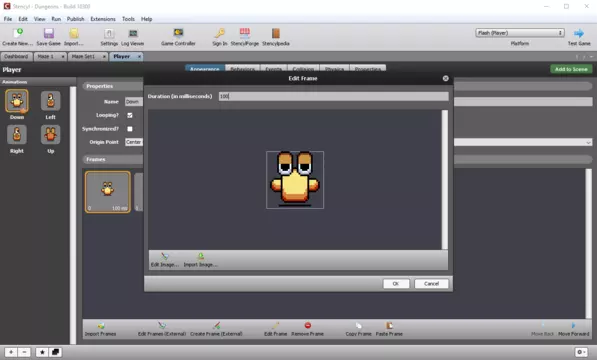Open the Log Viewer icon
This screenshot has height=360, width=597.
pyautogui.click(x=133, y=33)
